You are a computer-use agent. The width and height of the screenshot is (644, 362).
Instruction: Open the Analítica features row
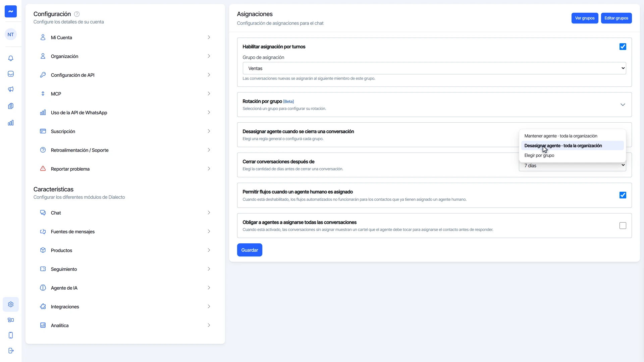coord(125,325)
